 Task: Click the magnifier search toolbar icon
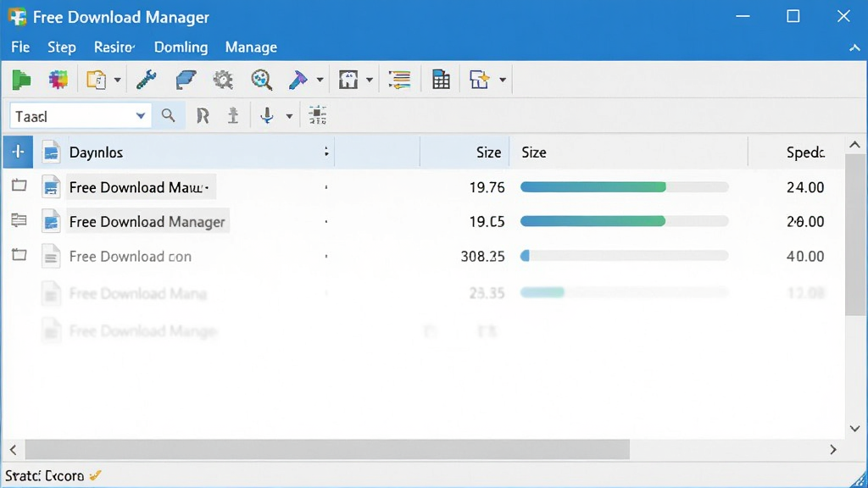(x=261, y=80)
